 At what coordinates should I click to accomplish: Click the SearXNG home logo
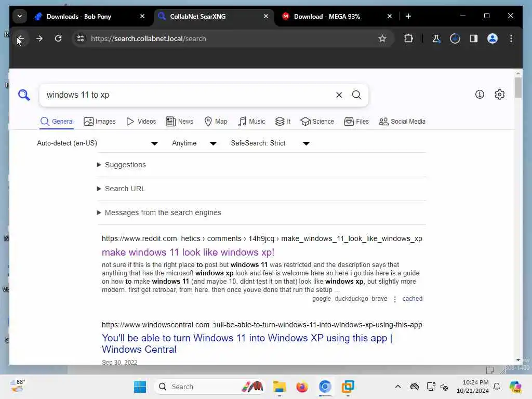click(x=24, y=95)
